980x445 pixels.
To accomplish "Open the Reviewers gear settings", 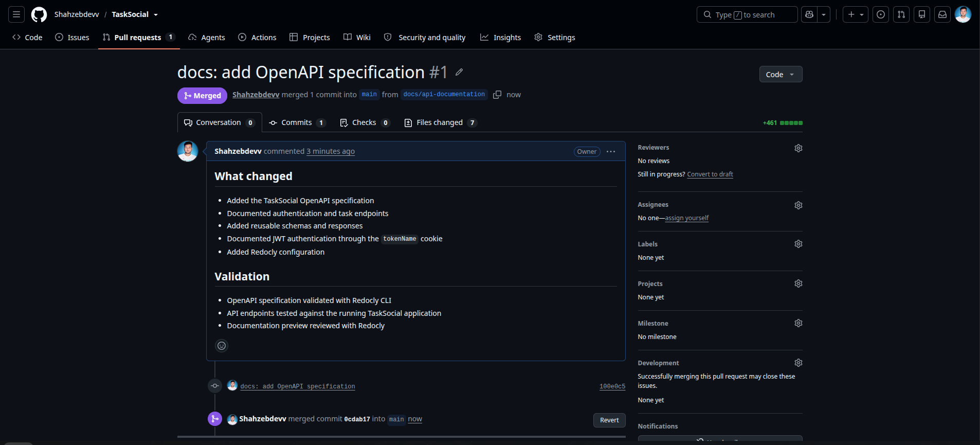I will coord(798,148).
